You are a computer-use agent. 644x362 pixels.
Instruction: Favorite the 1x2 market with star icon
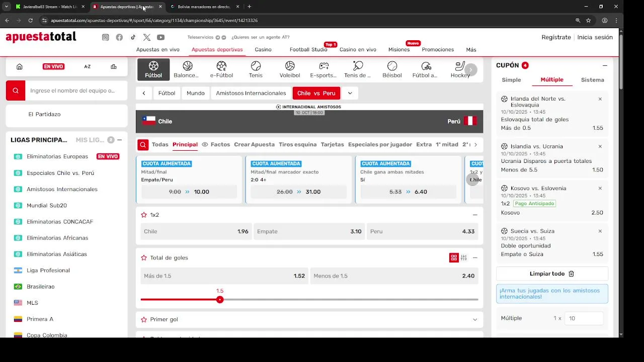(x=144, y=215)
